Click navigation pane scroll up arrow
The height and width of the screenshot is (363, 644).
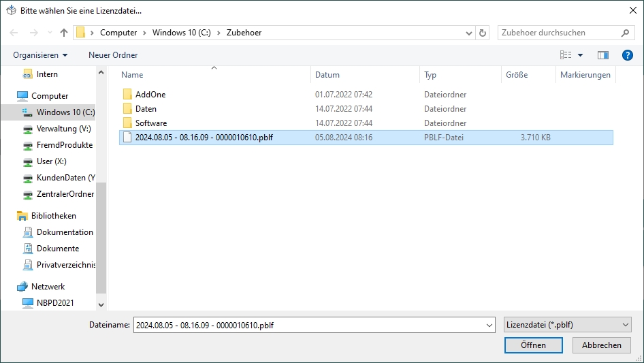tap(101, 73)
